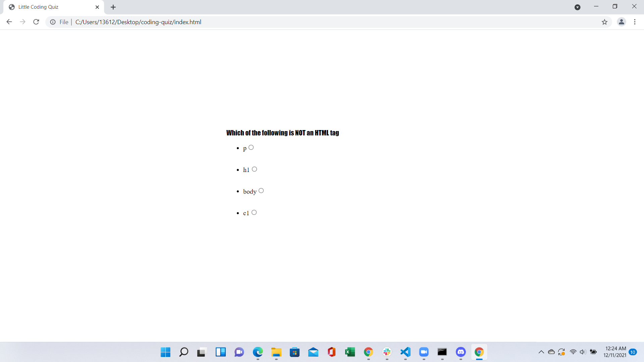Choose the 'c1' answer option
This screenshot has height=362, width=644.
254,212
